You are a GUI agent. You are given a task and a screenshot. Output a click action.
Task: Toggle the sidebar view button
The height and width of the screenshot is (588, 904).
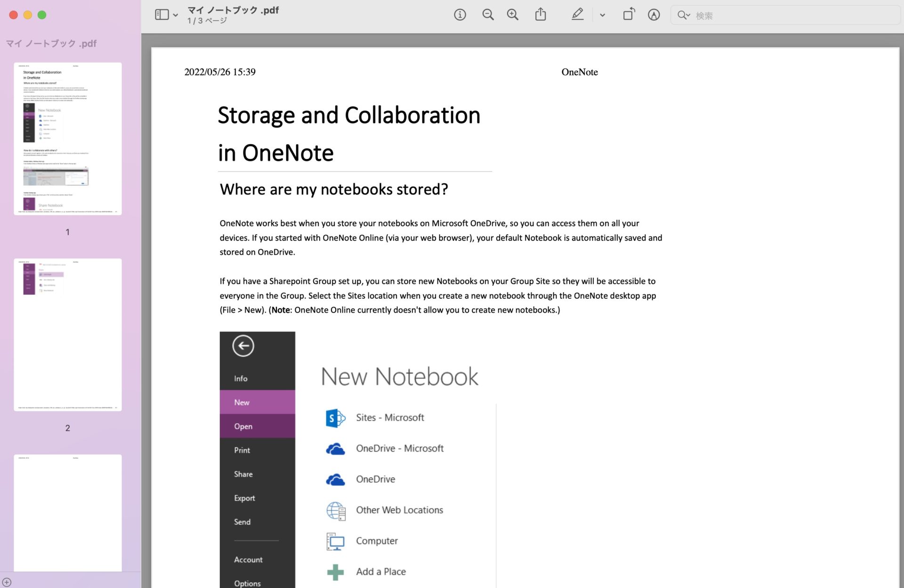(x=161, y=15)
